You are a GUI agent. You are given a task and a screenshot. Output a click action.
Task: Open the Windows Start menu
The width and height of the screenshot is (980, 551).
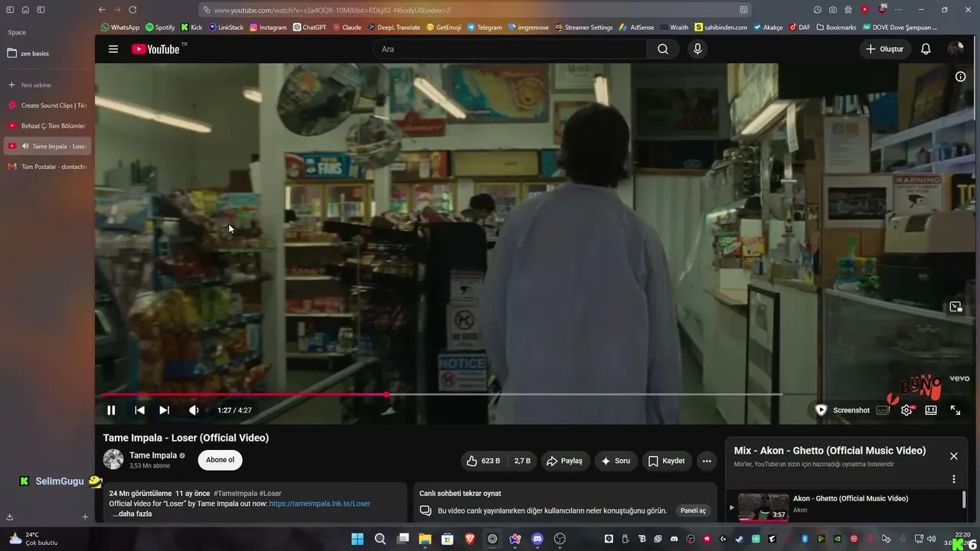point(358,539)
